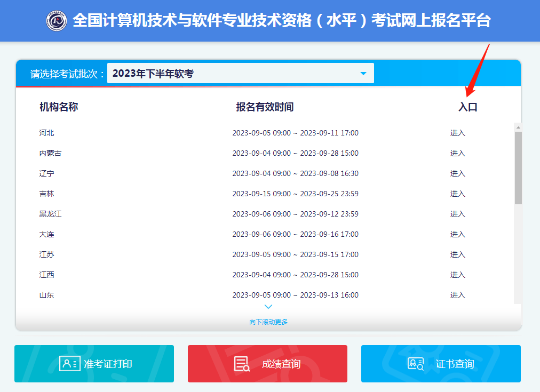Click 进入 for 黑龙江 province

click(x=458, y=214)
